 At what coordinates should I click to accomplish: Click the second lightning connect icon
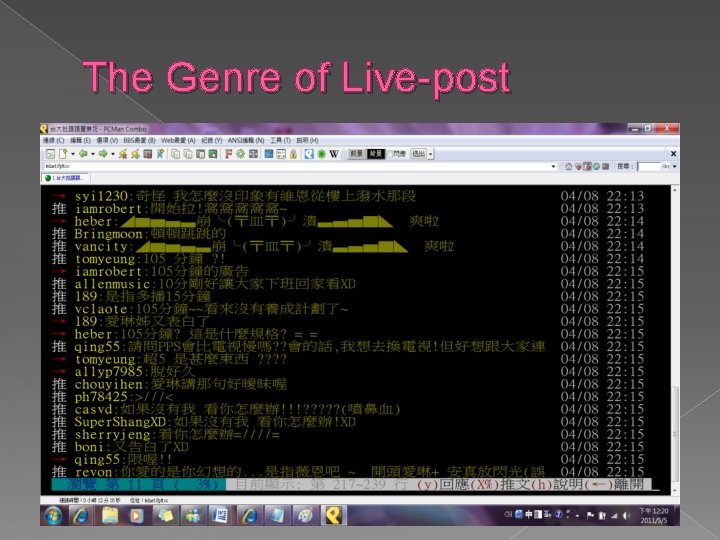tap(135, 154)
